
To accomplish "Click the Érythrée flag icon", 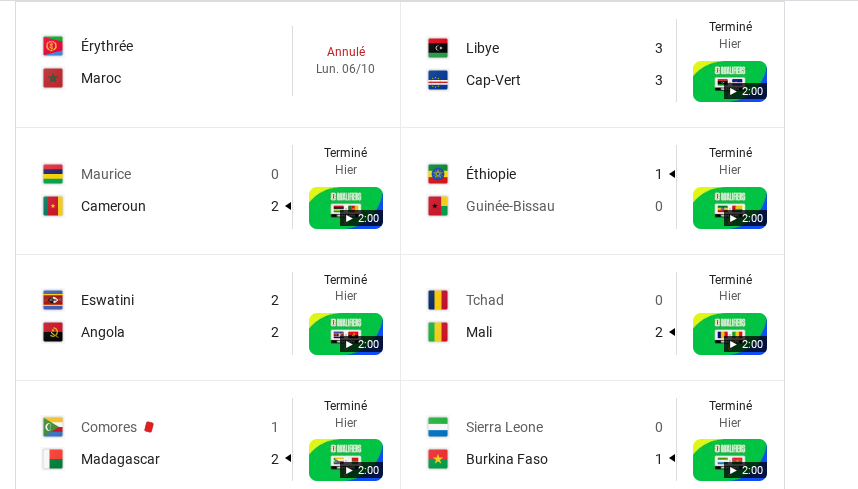I will (x=53, y=46).
